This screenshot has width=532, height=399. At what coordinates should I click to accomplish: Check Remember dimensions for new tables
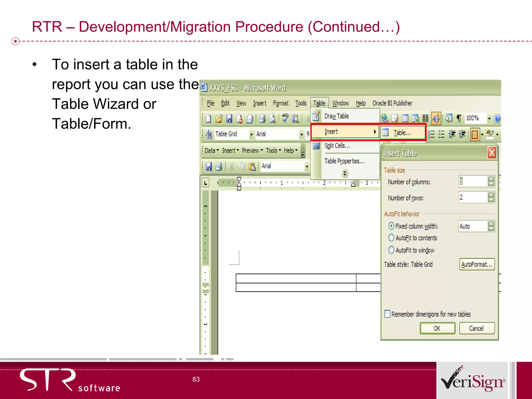pos(387,314)
